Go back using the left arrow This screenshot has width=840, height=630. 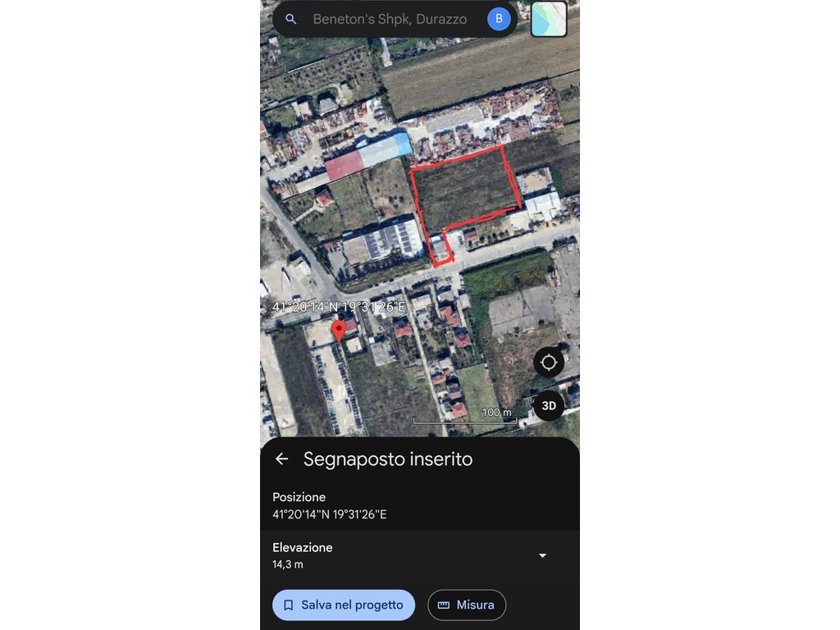click(282, 459)
